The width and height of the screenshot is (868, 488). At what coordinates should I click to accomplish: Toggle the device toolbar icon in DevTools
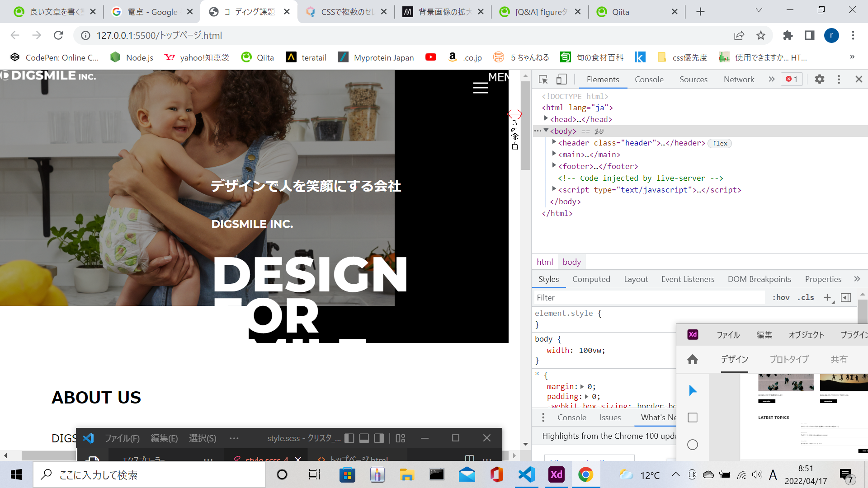click(x=561, y=80)
